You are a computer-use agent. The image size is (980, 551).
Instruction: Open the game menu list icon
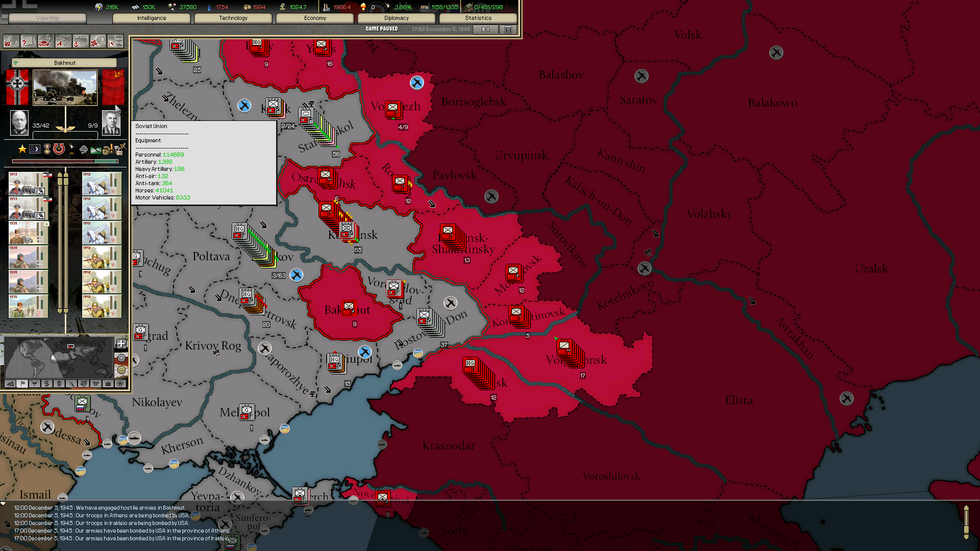(508, 30)
